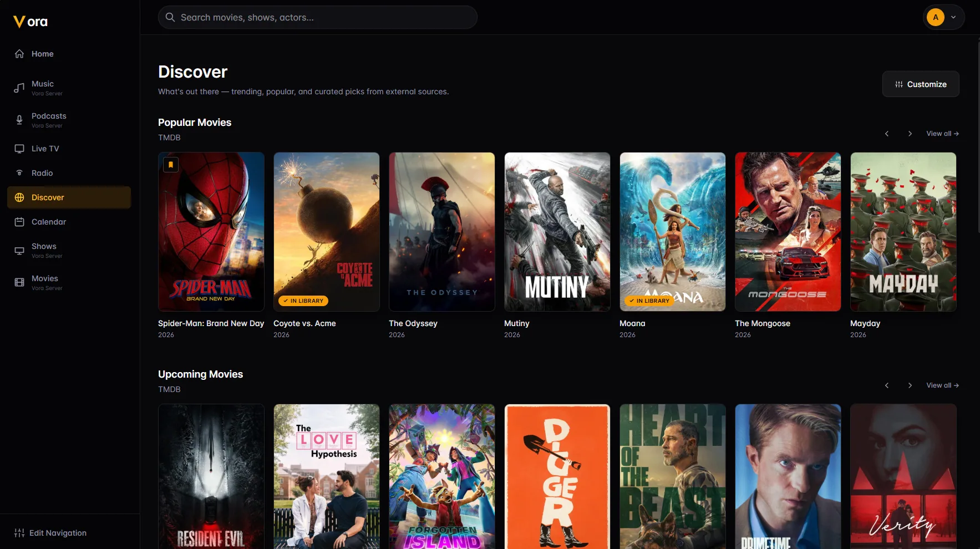Open Podcasts microphone icon
This screenshot has height=549, width=980.
19,120
